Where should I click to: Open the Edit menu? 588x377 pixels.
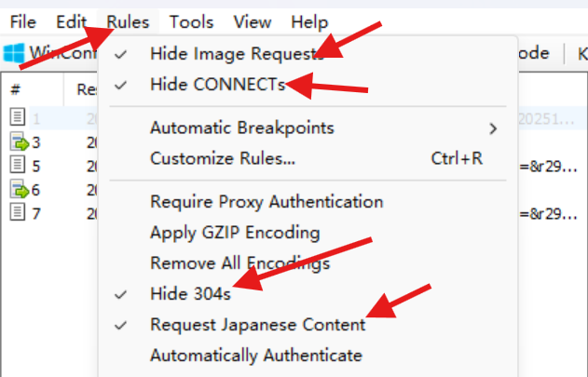pos(71,21)
